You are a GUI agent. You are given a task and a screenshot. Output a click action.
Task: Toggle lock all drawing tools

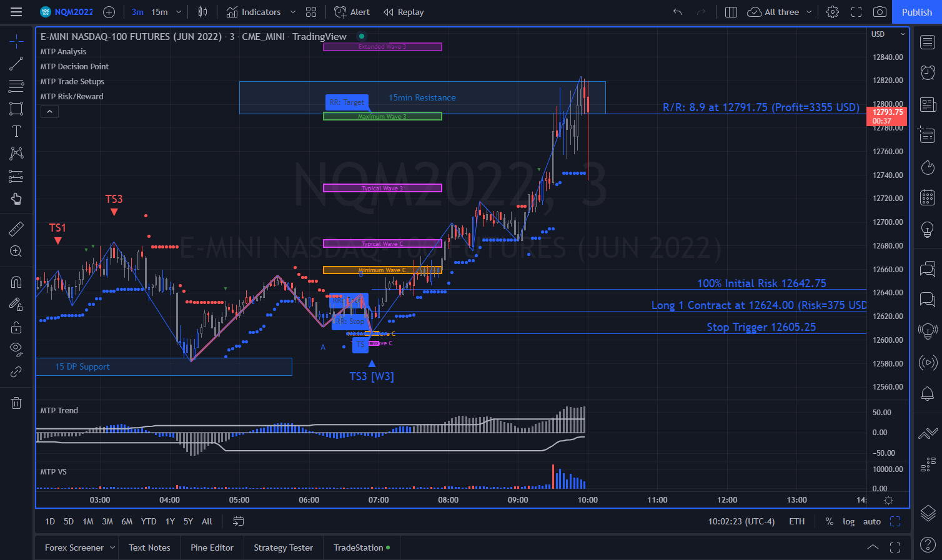pos(16,327)
